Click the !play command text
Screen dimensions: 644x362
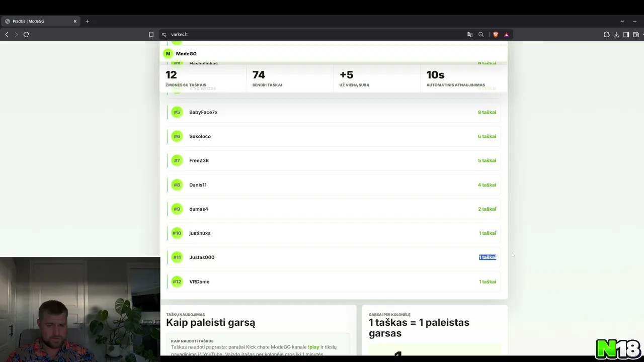point(313,347)
